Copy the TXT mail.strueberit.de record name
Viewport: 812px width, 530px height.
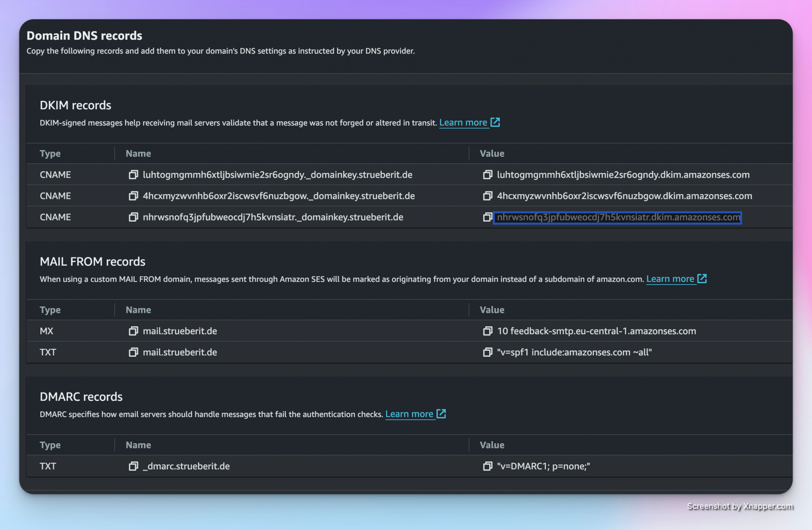tap(133, 352)
